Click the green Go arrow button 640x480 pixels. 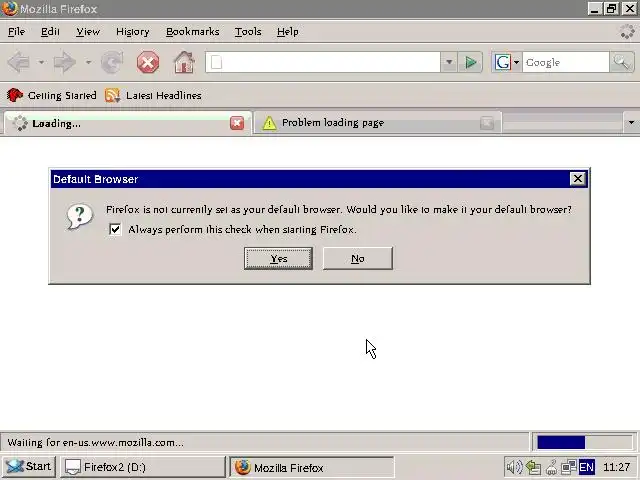[470, 62]
